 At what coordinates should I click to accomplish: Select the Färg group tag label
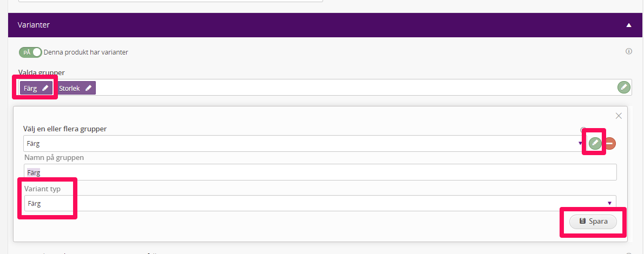tap(30, 88)
